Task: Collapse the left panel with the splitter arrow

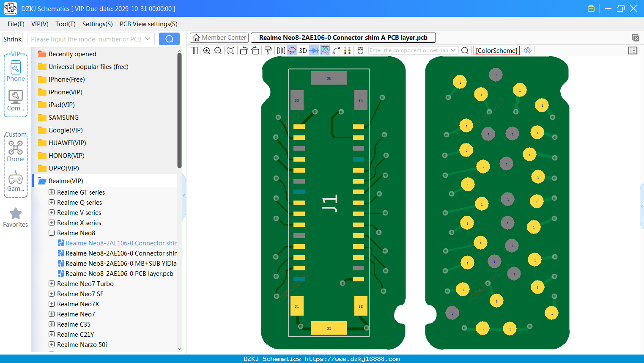Action: pyautogui.click(x=184, y=195)
